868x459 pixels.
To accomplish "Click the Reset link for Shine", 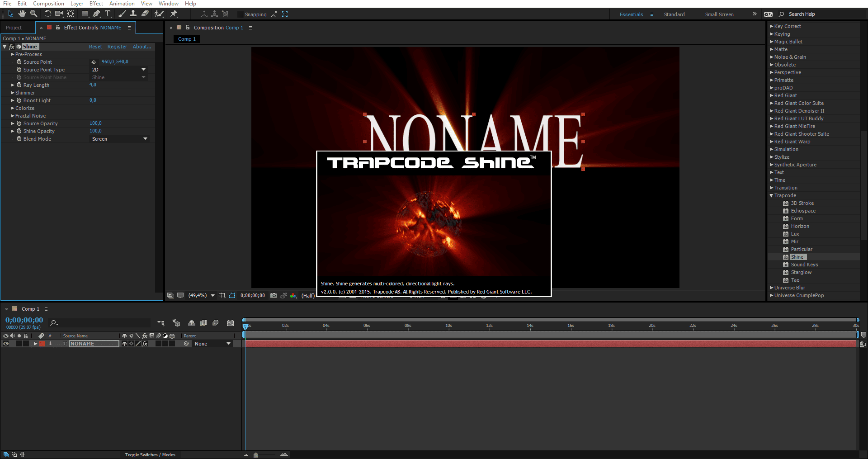I will point(95,47).
